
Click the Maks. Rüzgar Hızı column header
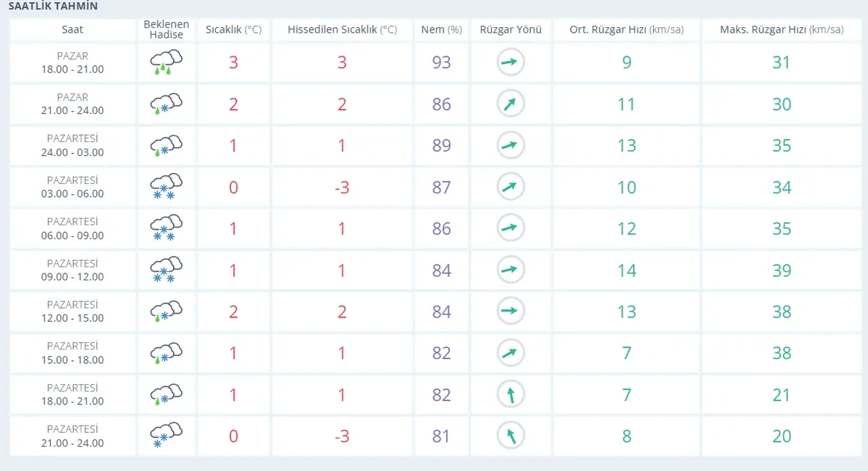point(782,30)
